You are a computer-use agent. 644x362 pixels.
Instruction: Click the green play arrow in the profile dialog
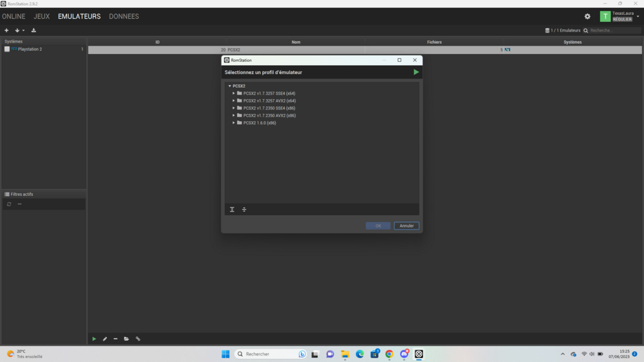pyautogui.click(x=416, y=72)
